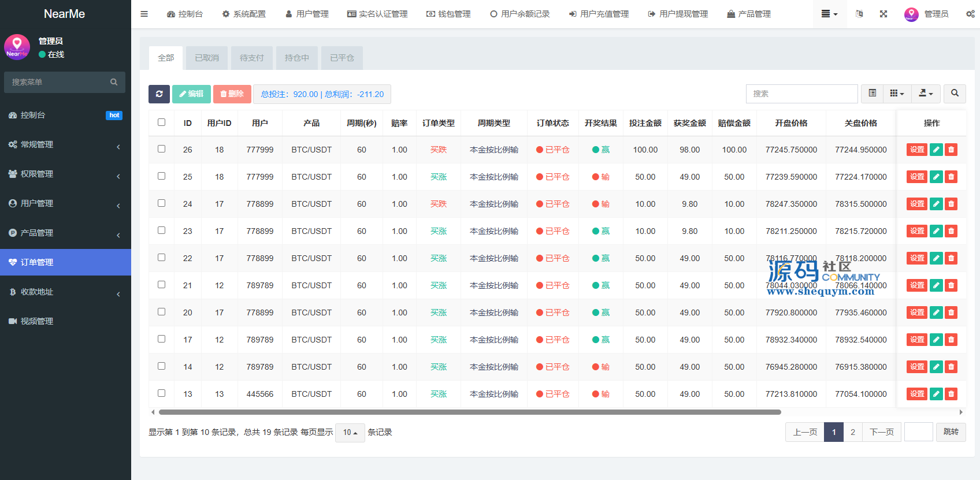Image resolution: width=980 pixels, height=480 pixels.
Task: Click the refresh table icon button
Action: 159,94
